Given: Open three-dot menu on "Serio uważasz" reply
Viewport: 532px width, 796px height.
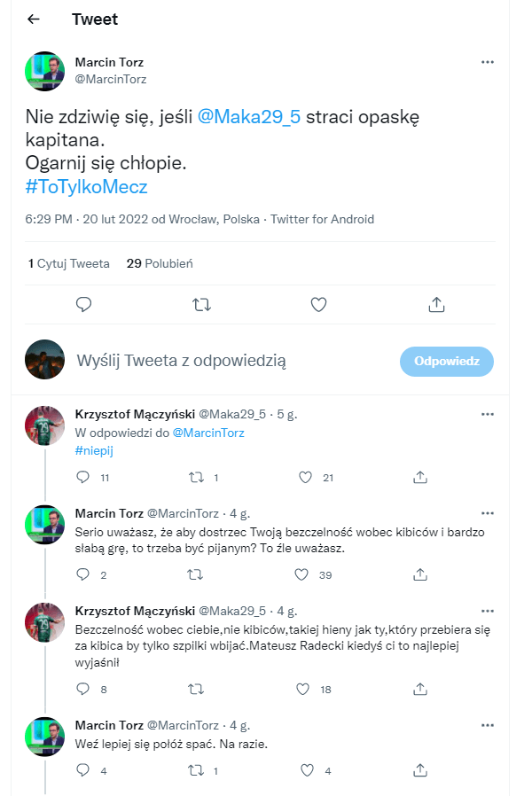Looking at the screenshot, I should (488, 512).
